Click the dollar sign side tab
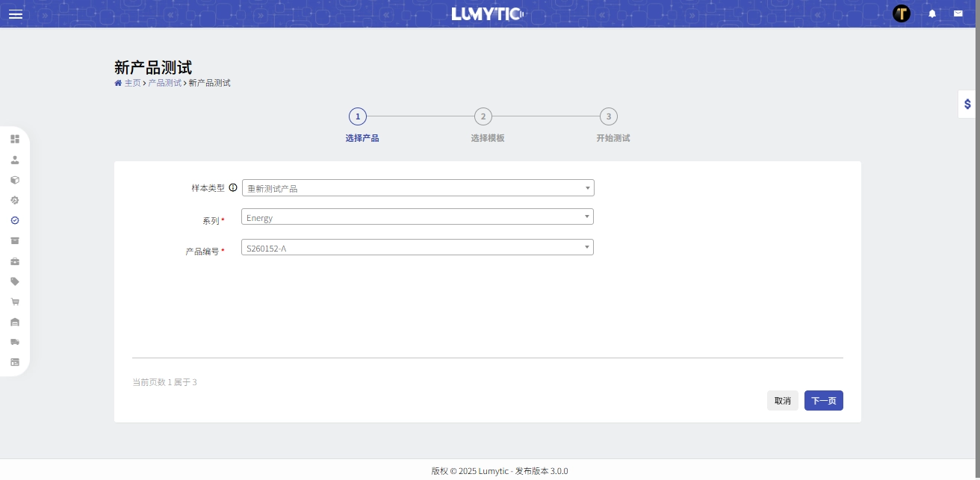This screenshot has height=480, width=980. (x=967, y=105)
